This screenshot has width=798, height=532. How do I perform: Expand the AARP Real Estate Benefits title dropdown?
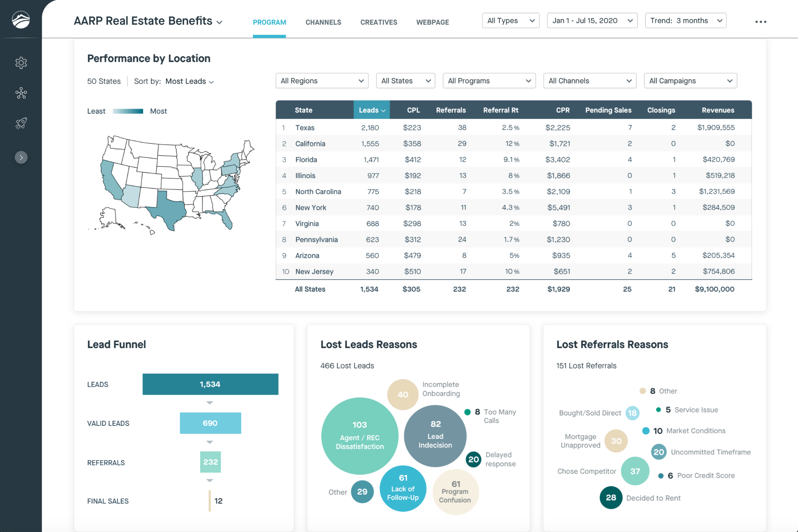click(x=220, y=22)
